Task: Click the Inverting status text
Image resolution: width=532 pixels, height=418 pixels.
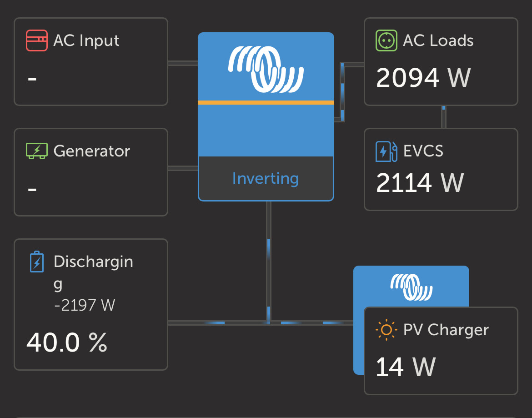Action: (266, 178)
